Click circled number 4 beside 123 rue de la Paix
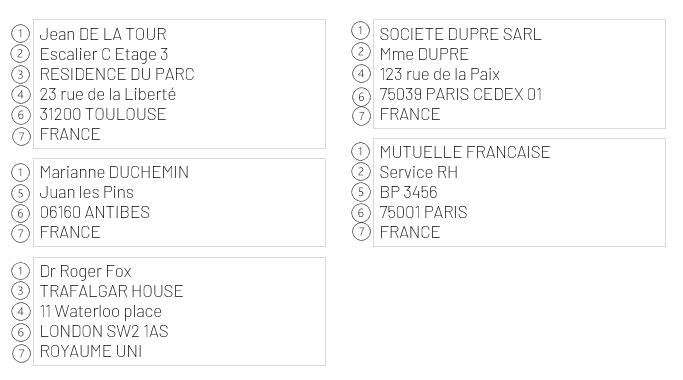The height and width of the screenshot is (380, 683). (x=361, y=73)
